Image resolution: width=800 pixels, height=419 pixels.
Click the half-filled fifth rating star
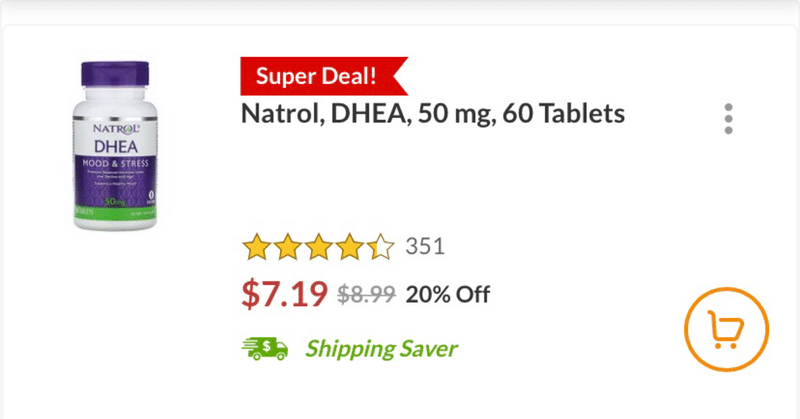coord(380,247)
